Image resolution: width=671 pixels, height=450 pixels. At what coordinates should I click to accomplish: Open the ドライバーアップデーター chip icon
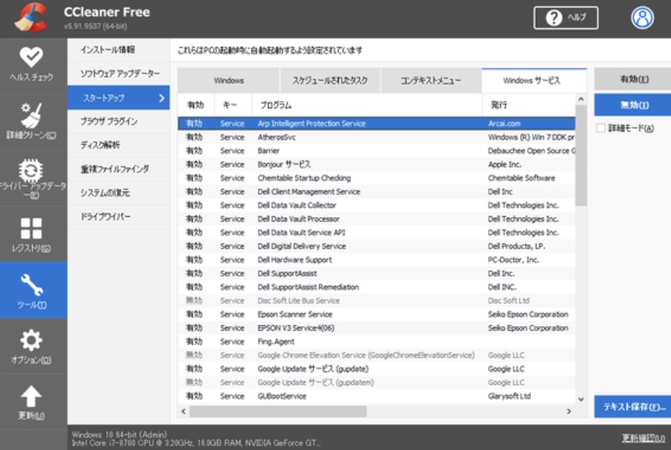pyautogui.click(x=31, y=170)
